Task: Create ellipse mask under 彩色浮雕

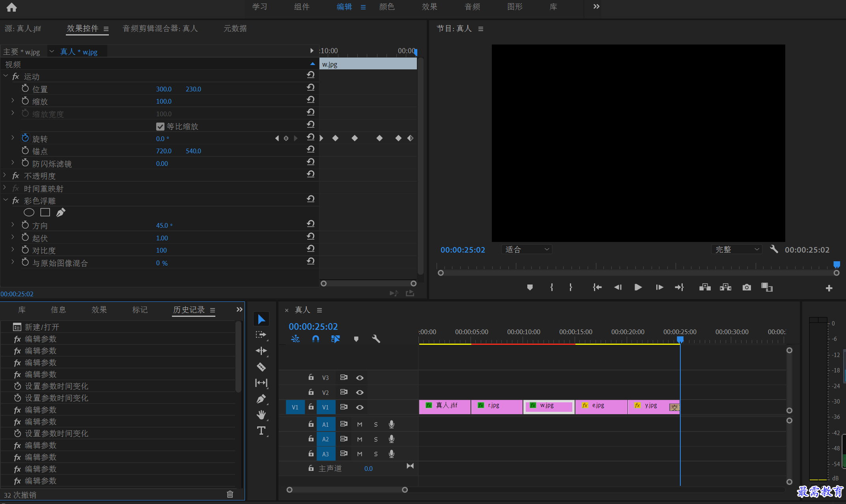Action: [29, 212]
